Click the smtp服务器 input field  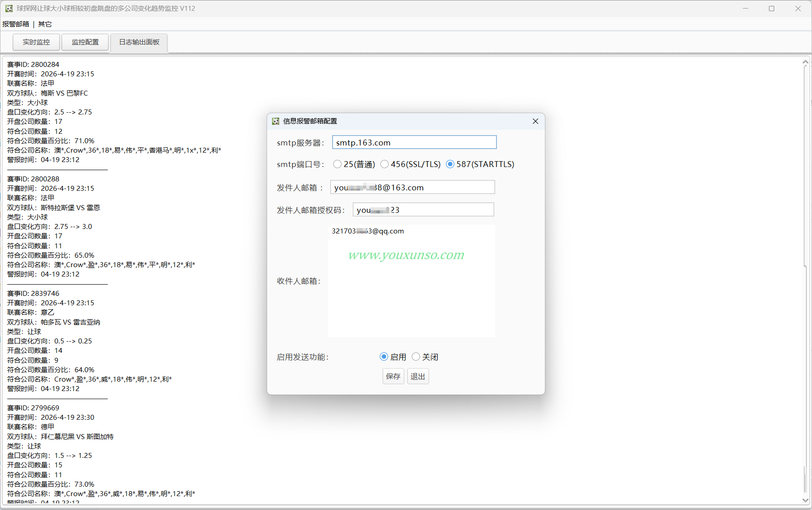click(414, 142)
